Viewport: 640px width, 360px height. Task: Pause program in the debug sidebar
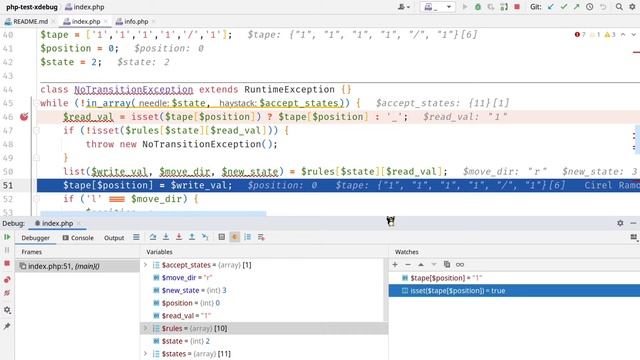point(7,250)
